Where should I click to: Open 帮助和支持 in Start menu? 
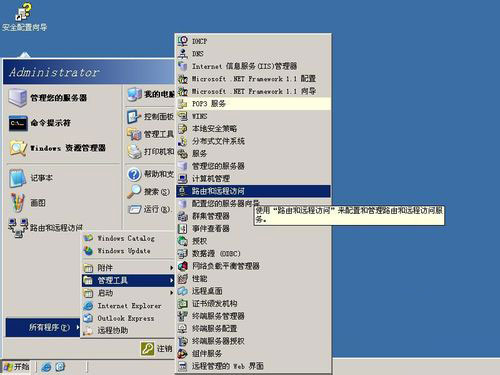[150, 174]
